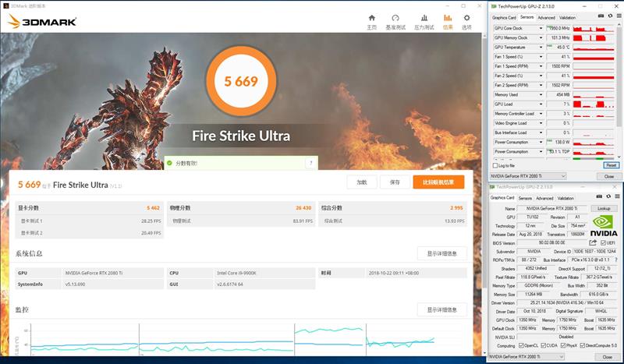Open the GPU Temperature sensor dropdown arrow

tap(541, 48)
